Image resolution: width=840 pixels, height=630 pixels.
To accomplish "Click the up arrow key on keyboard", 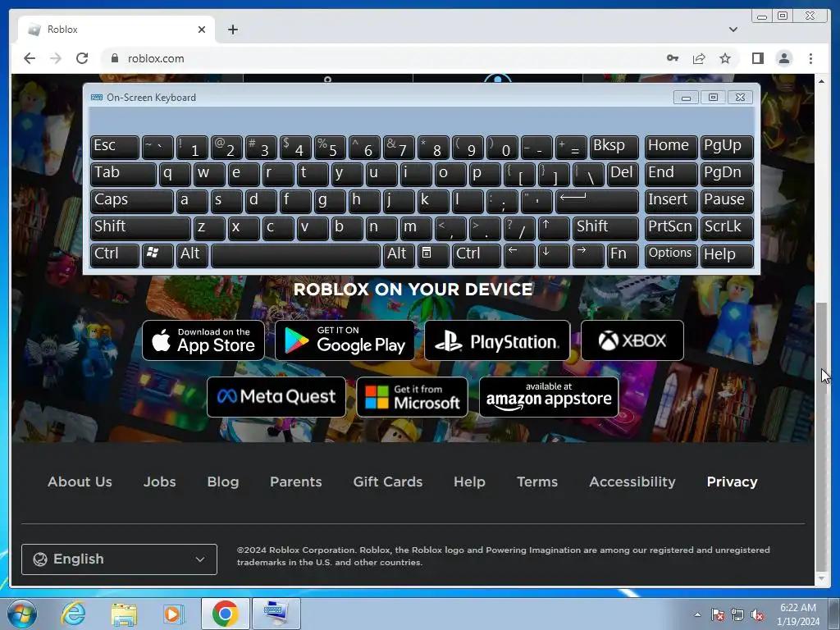I will tap(554, 229).
